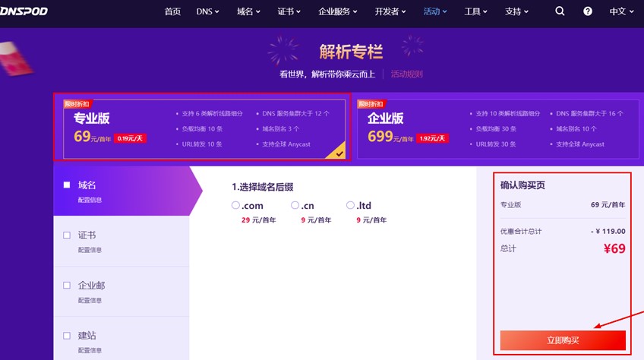Click 域名别名 10 个 in 企业版 card
The image size is (644, 360).
pyautogui.click(x=576, y=129)
